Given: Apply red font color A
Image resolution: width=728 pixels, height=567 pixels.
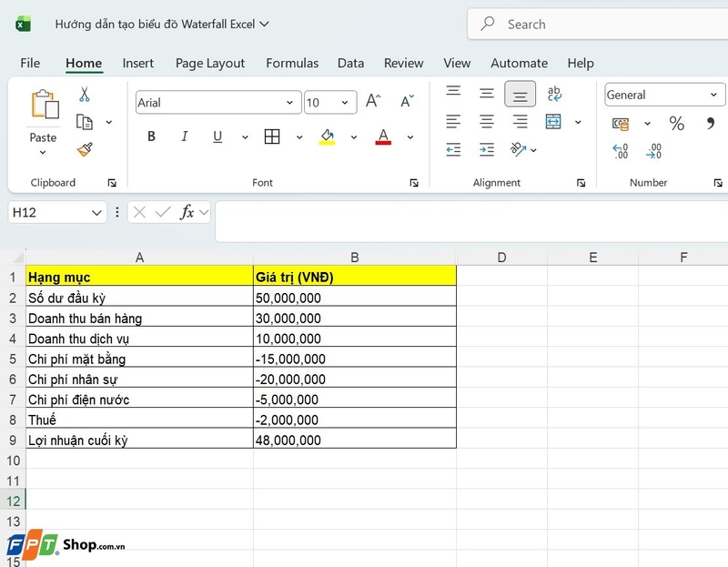Looking at the screenshot, I should [383, 137].
